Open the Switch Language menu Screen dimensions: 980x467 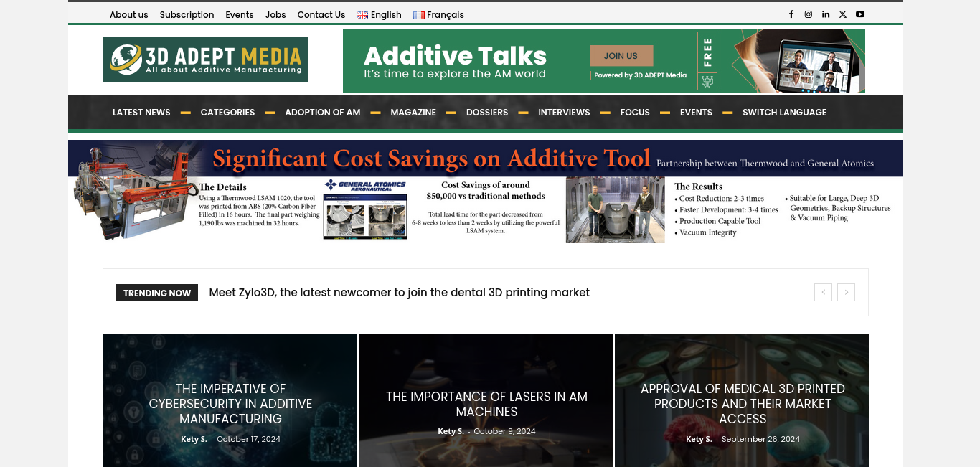(x=784, y=113)
